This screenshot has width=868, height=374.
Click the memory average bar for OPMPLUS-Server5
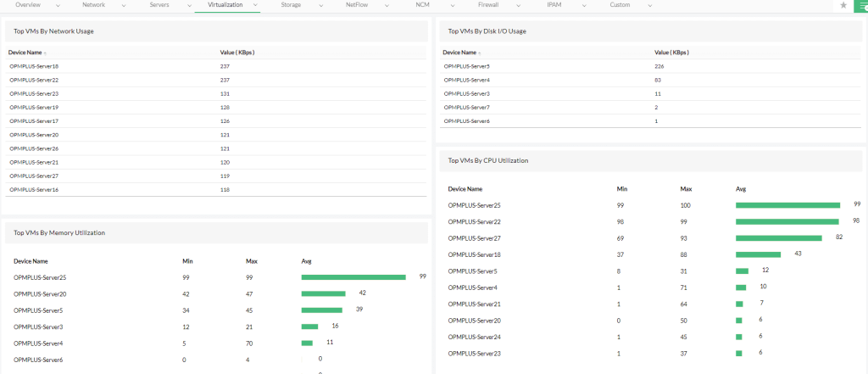(x=321, y=310)
